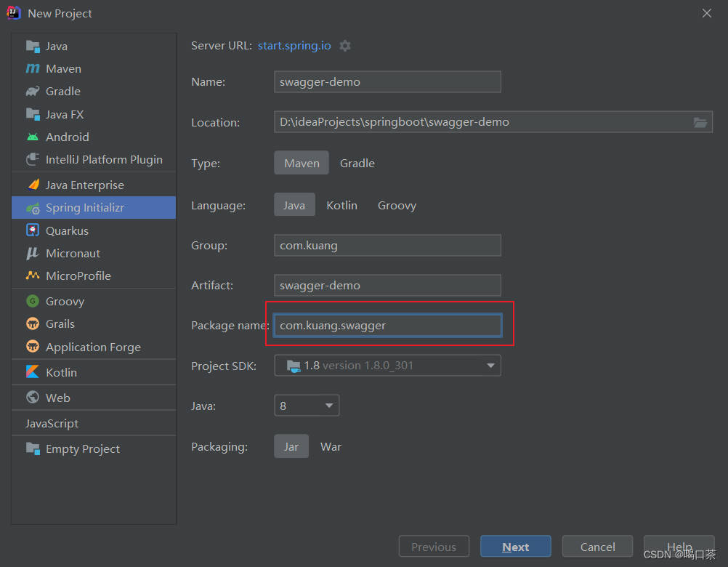Select War packaging
Screen dimensions: 728x567
tap(331, 446)
